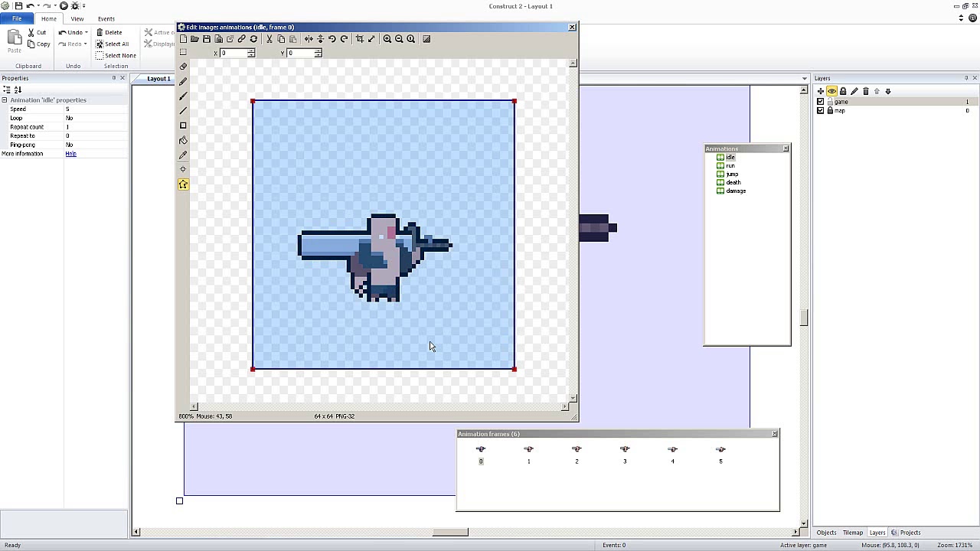The height and width of the screenshot is (551, 980).
Task: Rotate the image clockwise
Action: [344, 39]
